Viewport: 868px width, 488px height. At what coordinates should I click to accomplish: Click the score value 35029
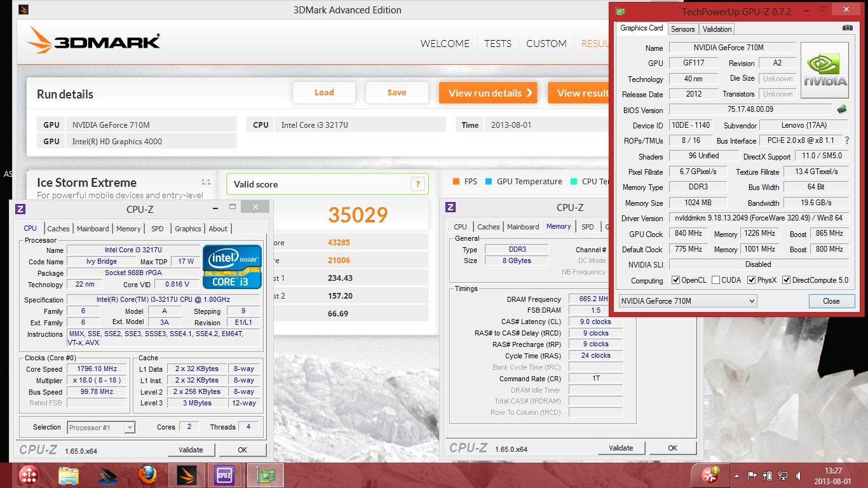click(x=358, y=215)
